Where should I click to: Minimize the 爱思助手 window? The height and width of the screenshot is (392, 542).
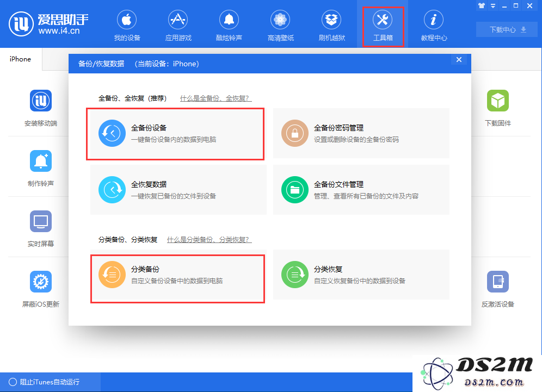tap(504, 6)
